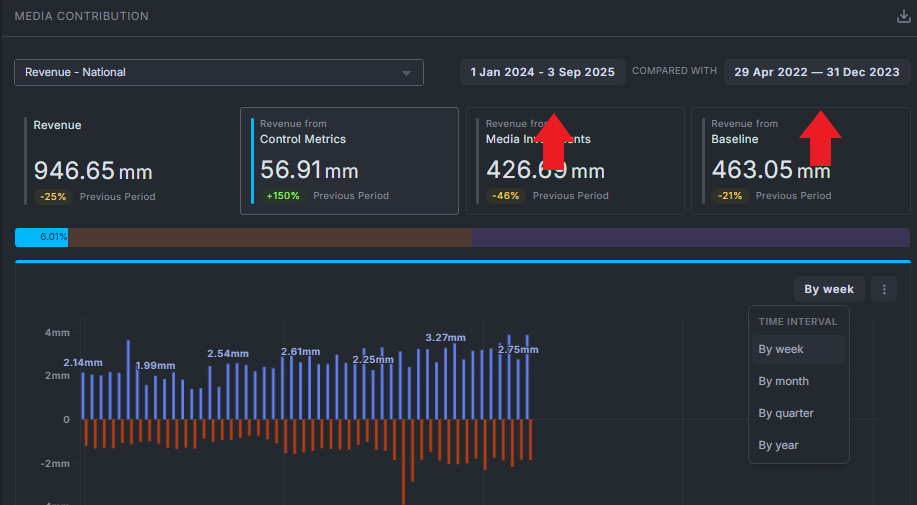Click the Revenue - National dropdown arrow

coord(406,73)
